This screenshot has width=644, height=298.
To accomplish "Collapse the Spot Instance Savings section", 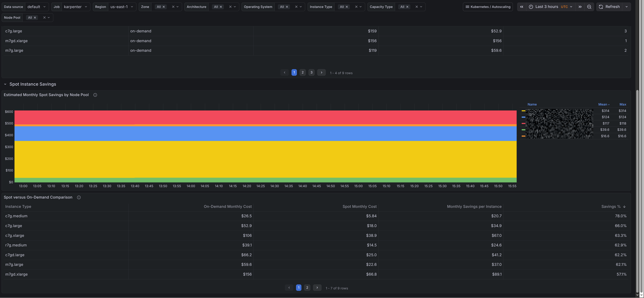I will click(x=5, y=84).
